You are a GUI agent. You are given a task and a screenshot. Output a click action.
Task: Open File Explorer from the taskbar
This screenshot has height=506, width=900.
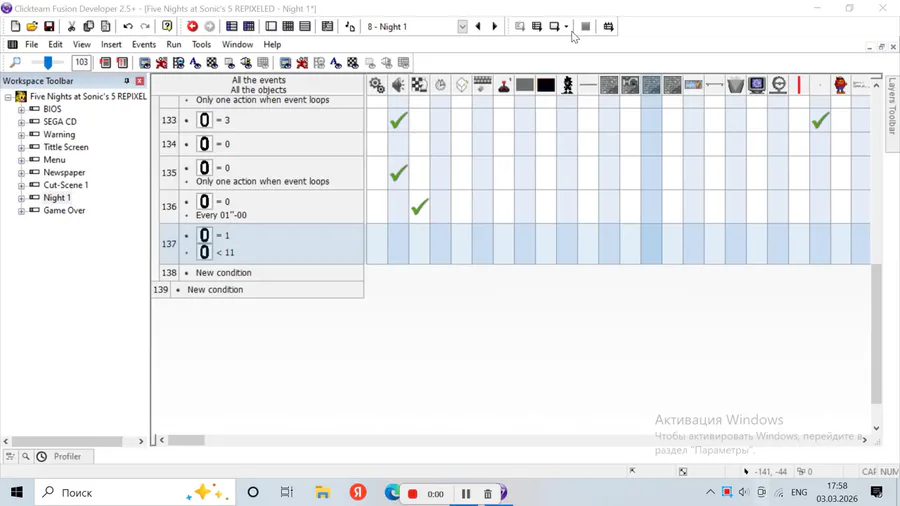click(322, 492)
